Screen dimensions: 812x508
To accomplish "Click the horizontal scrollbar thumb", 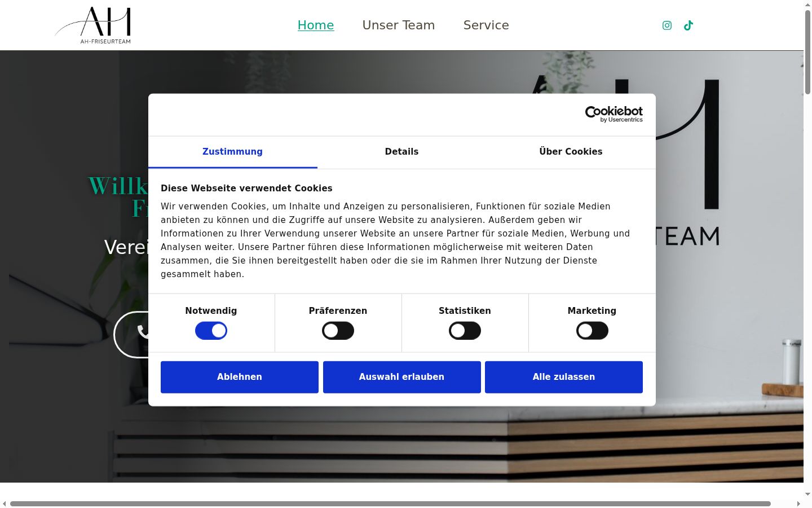I will (x=390, y=503).
